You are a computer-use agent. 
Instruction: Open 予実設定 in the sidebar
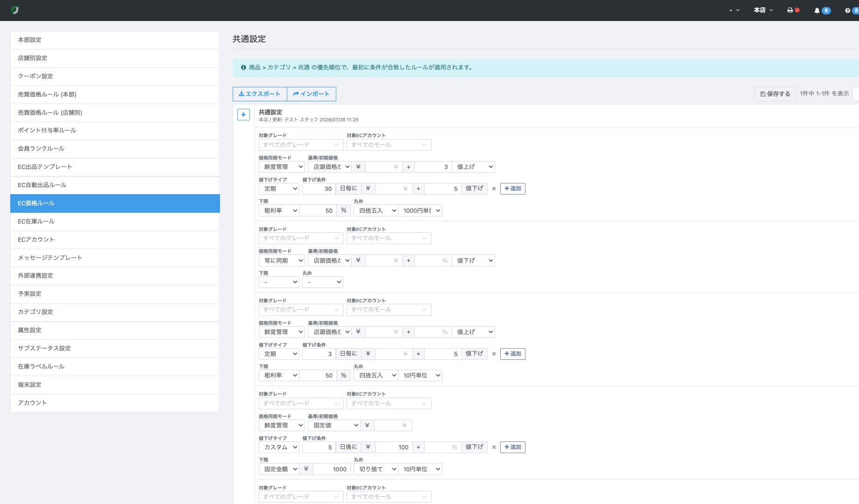tap(115, 294)
